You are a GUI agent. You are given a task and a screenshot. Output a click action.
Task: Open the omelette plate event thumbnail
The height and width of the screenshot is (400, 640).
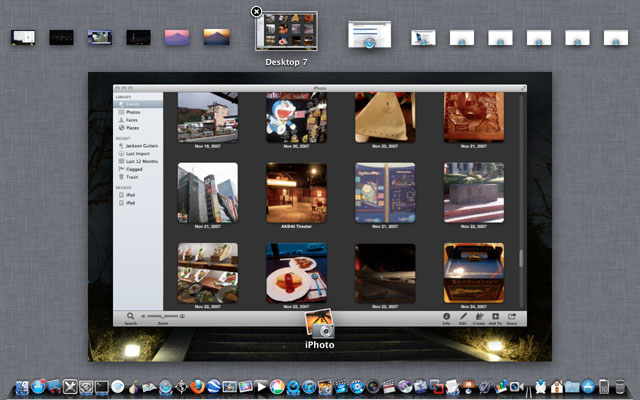(x=296, y=273)
